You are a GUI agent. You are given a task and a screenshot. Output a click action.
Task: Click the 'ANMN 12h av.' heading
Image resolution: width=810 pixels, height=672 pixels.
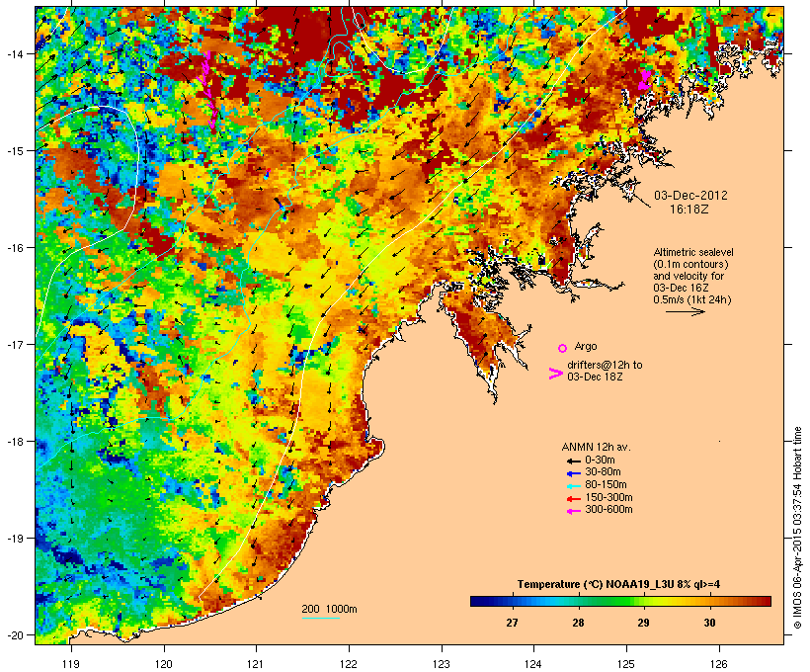[x=596, y=447]
